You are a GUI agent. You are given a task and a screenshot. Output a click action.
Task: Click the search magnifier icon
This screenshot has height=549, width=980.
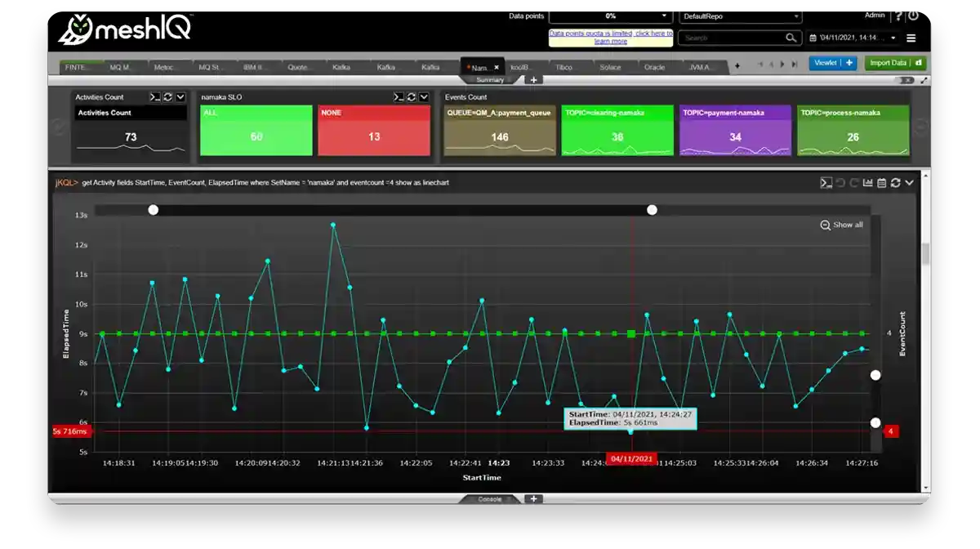(x=791, y=38)
